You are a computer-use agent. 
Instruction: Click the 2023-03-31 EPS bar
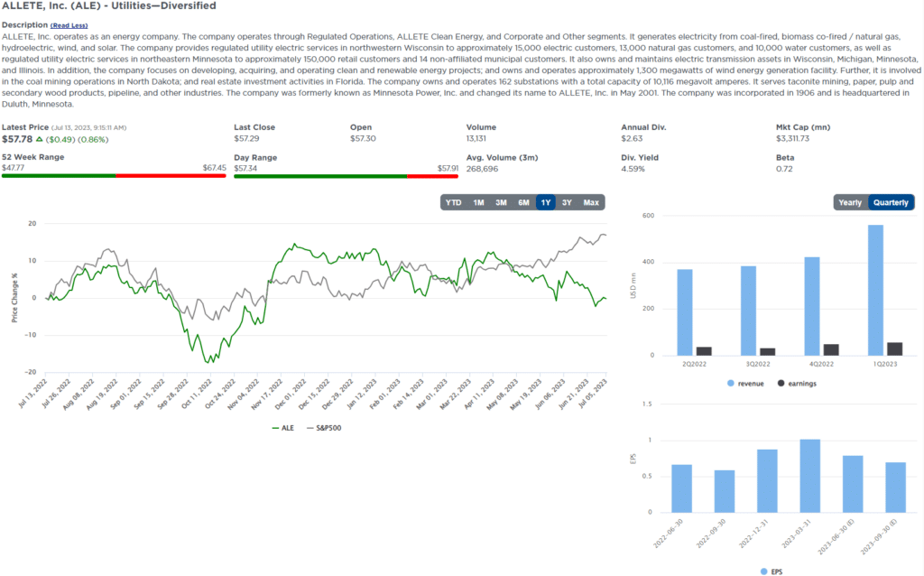click(810, 476)
